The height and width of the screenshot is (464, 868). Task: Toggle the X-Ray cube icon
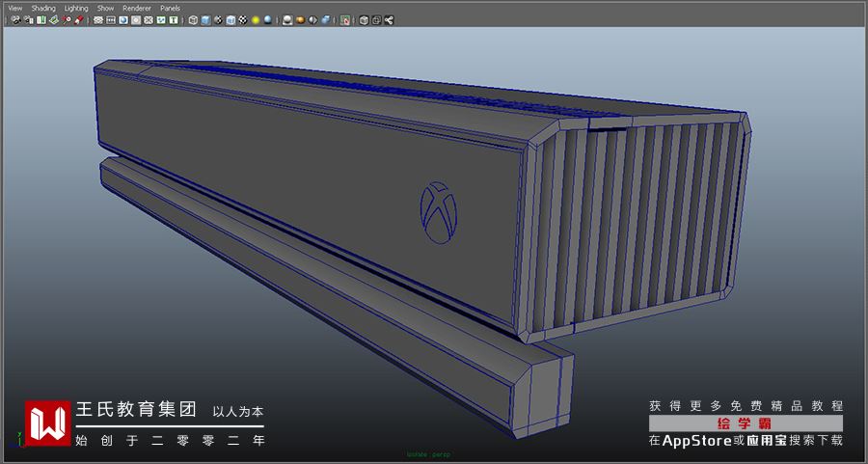[x=365, y=20]
